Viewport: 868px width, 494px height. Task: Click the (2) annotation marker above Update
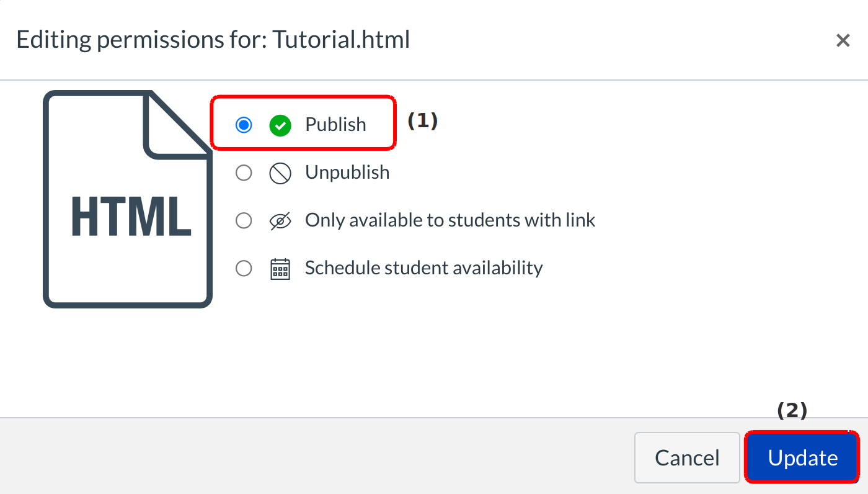(792, 410)
